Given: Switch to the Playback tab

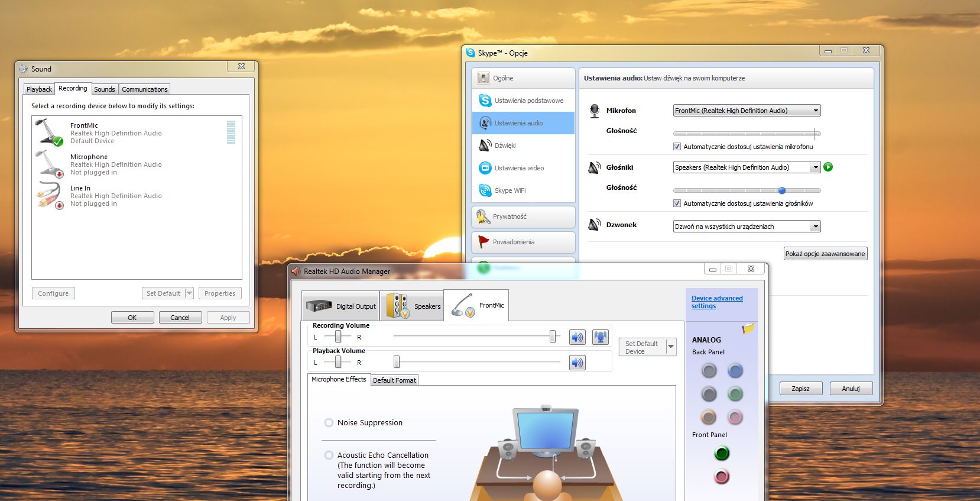Looking at the screenshot, I should 40,89.
